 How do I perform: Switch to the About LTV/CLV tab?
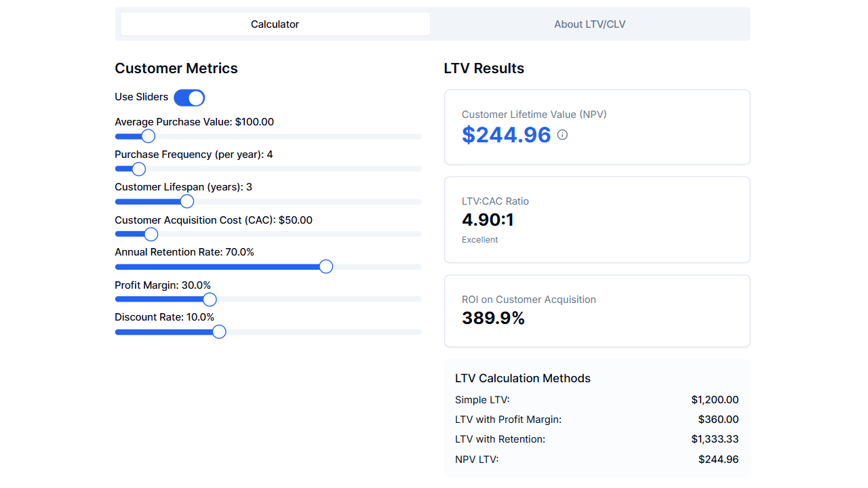point(589,24)
